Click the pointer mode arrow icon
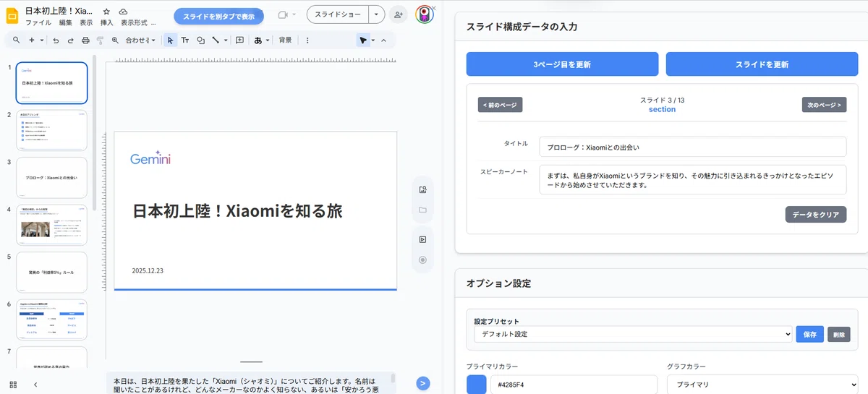The image size is (868, 394). click(x=362, y=40)
